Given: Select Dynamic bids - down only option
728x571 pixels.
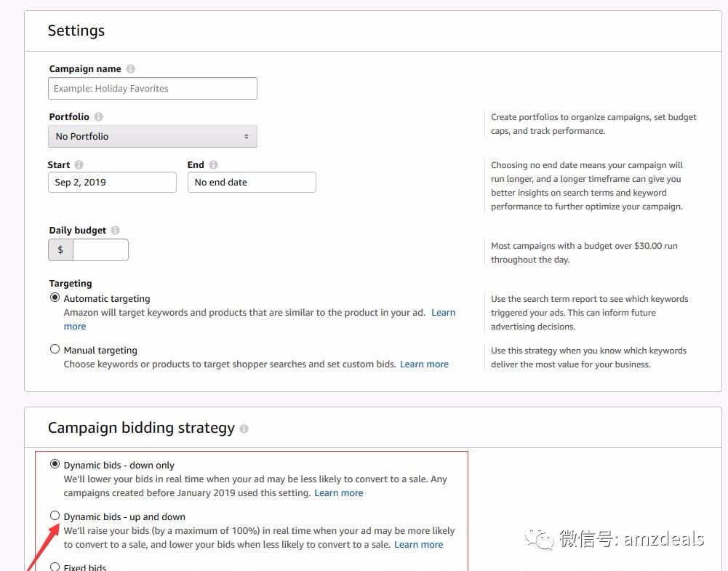Looking at the screenshot, I should click(x=55, y=464).
